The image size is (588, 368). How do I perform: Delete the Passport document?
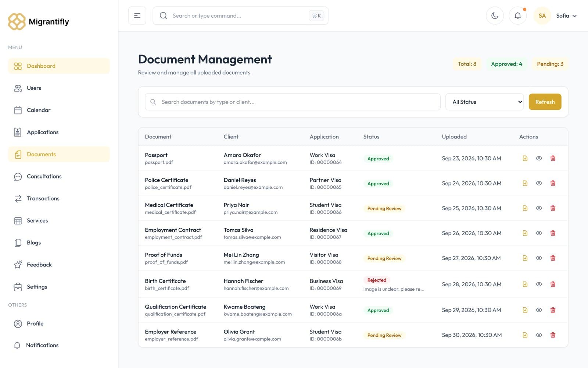[553, 158]
